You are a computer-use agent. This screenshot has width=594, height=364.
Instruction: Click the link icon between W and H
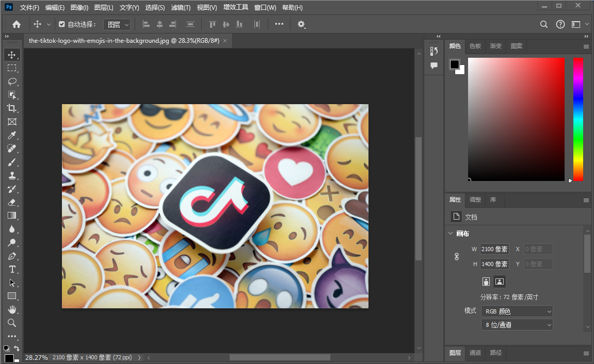(x=456, y=256)
